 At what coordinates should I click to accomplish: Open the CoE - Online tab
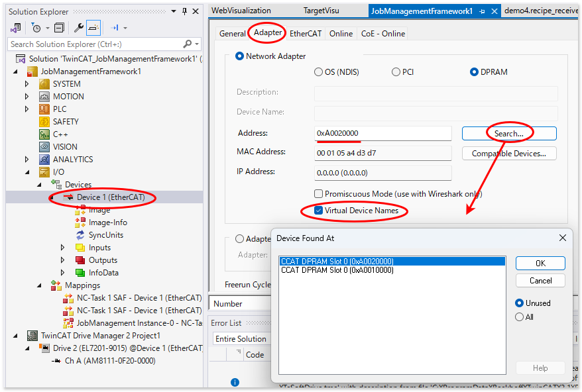[x=382, y=34]
